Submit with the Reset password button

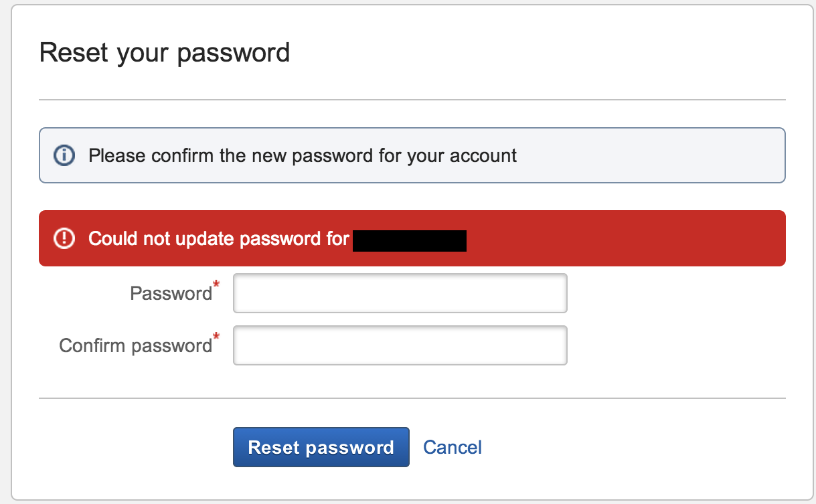321,447
